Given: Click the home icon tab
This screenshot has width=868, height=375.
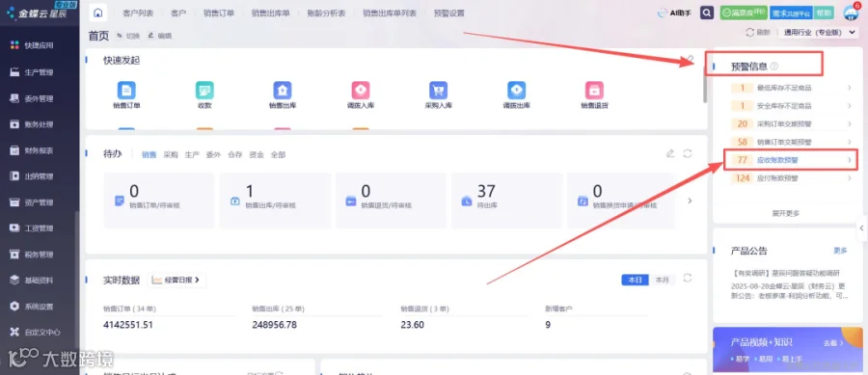Looking at the screenshot, I should [98, 13].
